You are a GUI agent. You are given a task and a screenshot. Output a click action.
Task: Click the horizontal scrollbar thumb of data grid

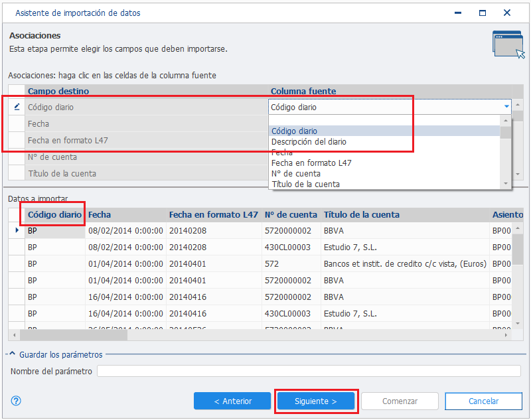click(x=74, y=335)
